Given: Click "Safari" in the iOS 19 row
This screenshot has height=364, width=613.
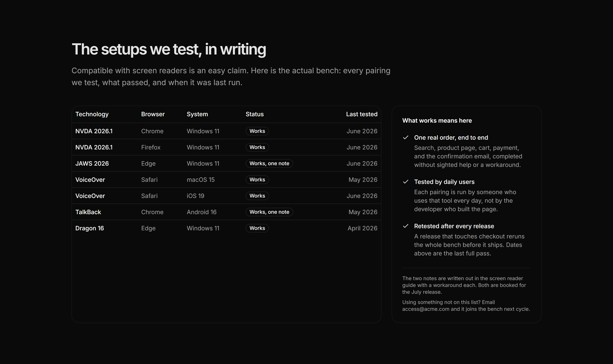Looking at the screenshot, I should pos(149,196).
